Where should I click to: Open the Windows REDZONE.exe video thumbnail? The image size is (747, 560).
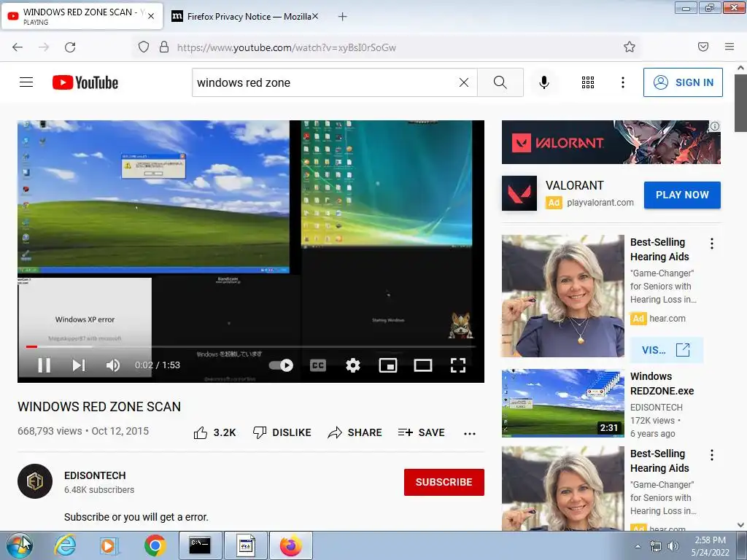coord(563,402)
